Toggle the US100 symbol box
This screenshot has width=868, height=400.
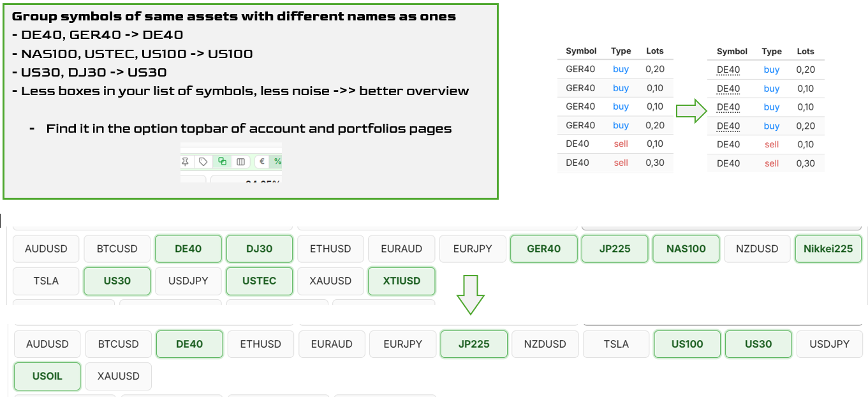click(688, 344)
